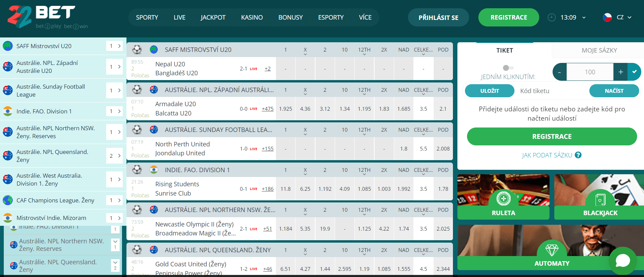Expand Indie. FAO. Division 1 in sidebar
Viewport: 644px width, 277px height.
(x=119, y=111)
